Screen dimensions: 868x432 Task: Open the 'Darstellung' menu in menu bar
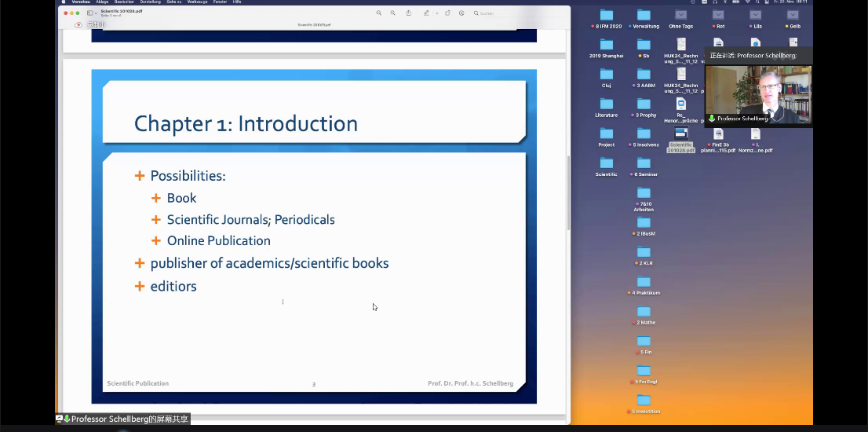point(148,2)
